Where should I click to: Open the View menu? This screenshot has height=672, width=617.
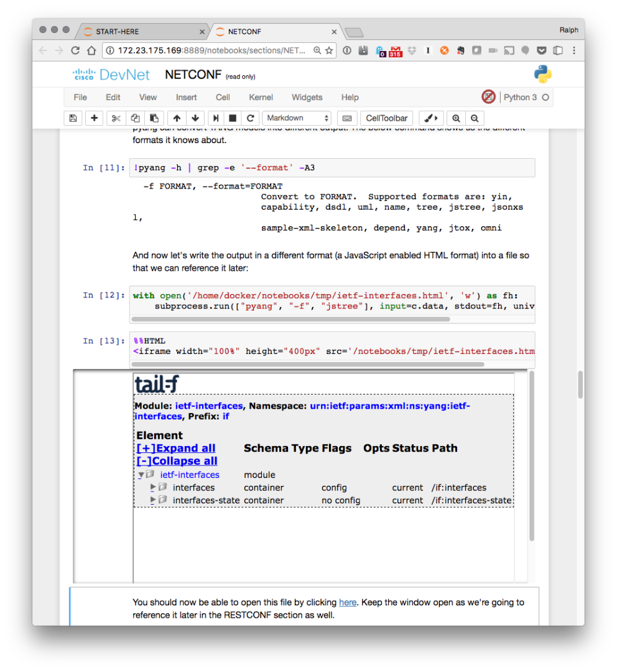[148, 97]
